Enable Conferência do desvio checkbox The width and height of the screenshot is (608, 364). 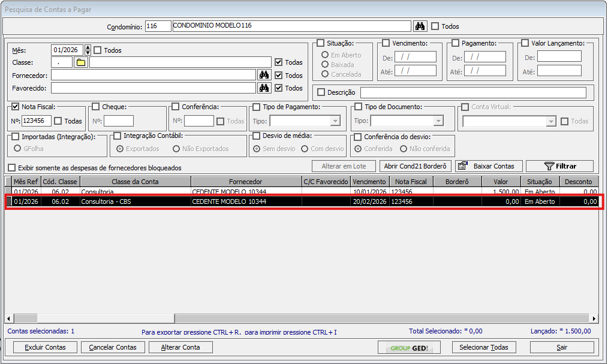pos(358,137)
